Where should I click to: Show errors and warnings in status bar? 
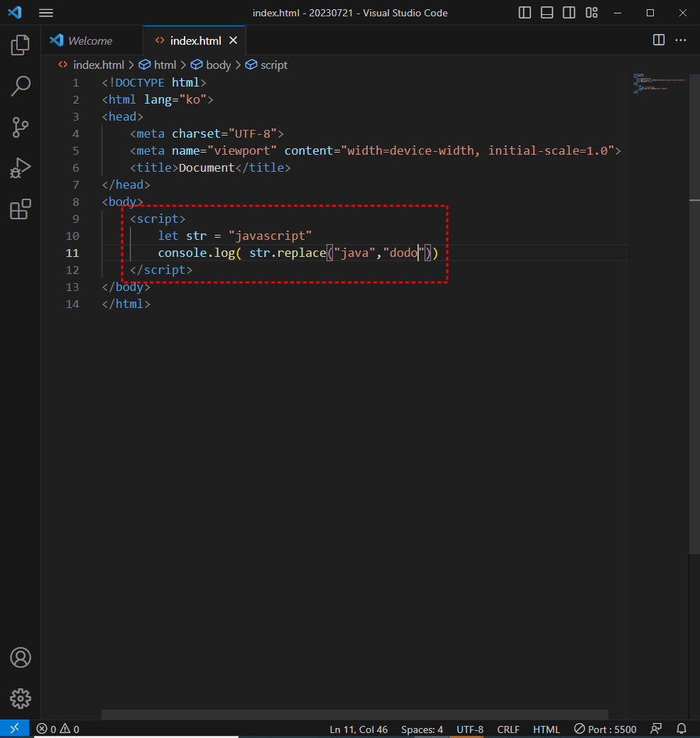tap(58, 729)
